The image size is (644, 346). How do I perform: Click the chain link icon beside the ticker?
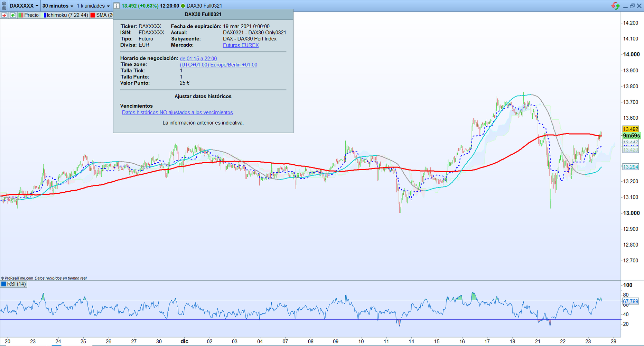4,6
